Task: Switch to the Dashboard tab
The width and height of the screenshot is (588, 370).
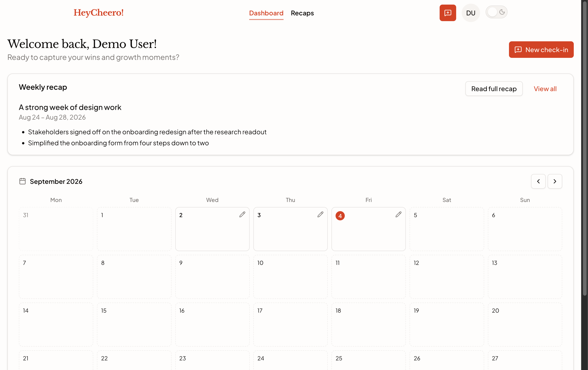Action: (266, 13)
